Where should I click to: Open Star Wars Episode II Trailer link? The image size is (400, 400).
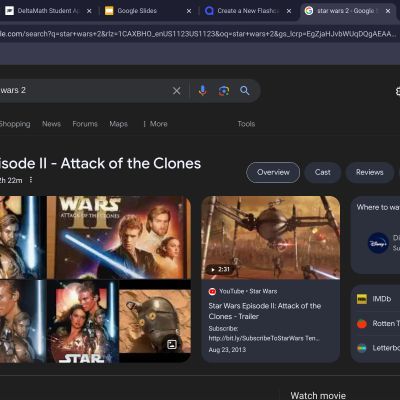pyautogui.click(x=265, y=311)
